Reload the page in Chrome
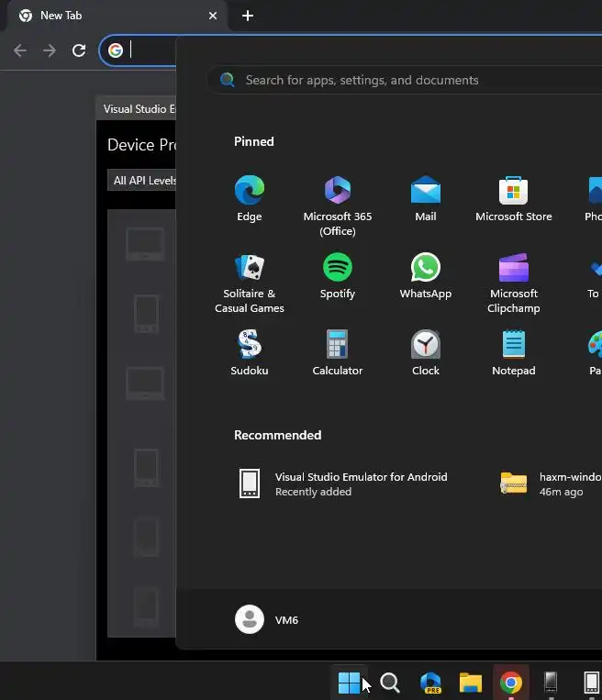 [x=79, y=50]
